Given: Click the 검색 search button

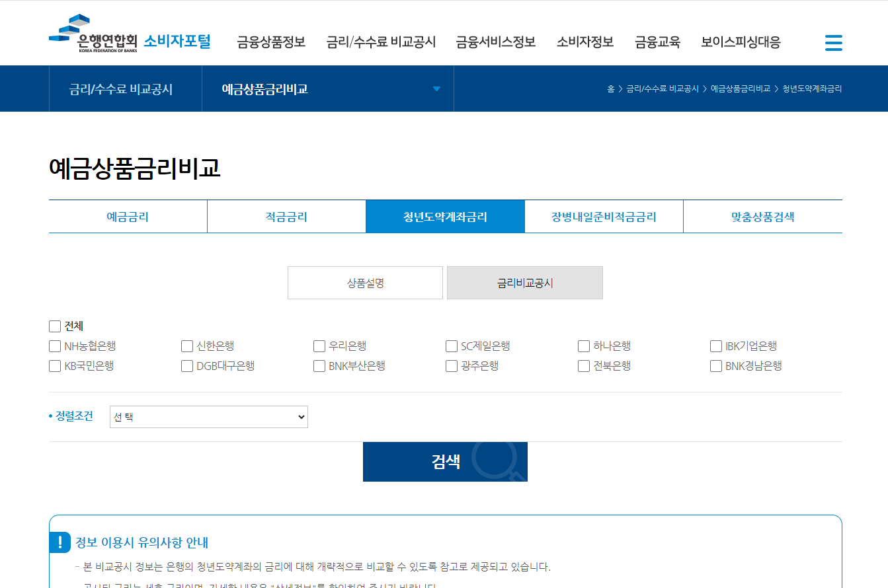Looking at the screenshot, I should click(444, 462).
